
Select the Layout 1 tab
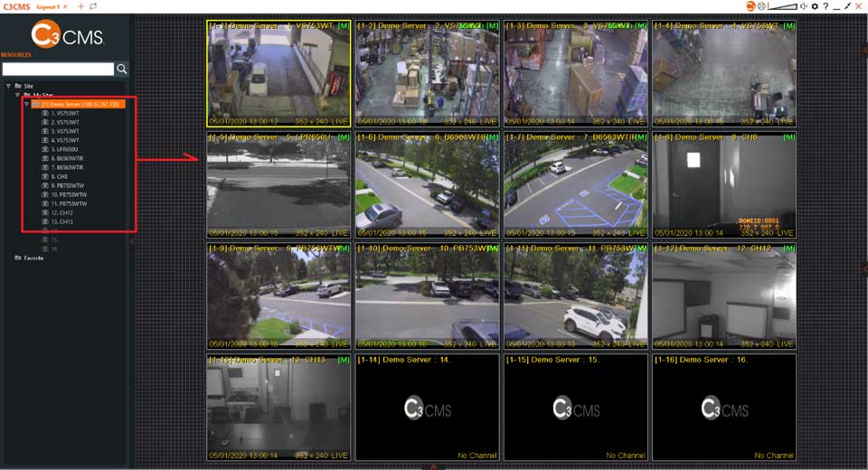(x=48, y=6)
